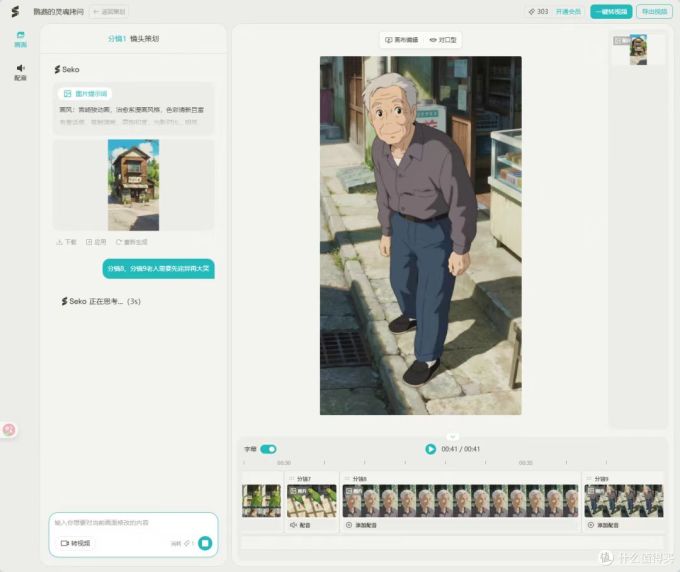
Task: Click the pink floating assistant icon
Action: 9,430
